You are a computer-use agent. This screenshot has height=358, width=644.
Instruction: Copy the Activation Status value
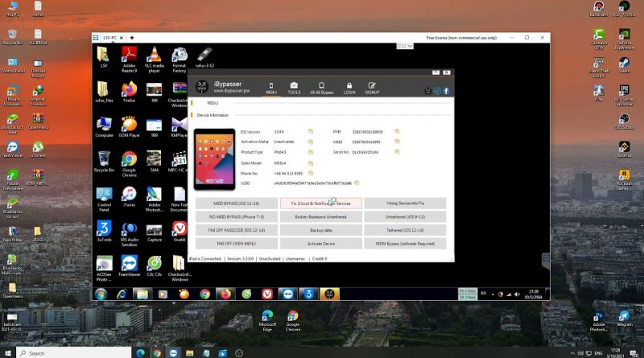click(311, 142)
